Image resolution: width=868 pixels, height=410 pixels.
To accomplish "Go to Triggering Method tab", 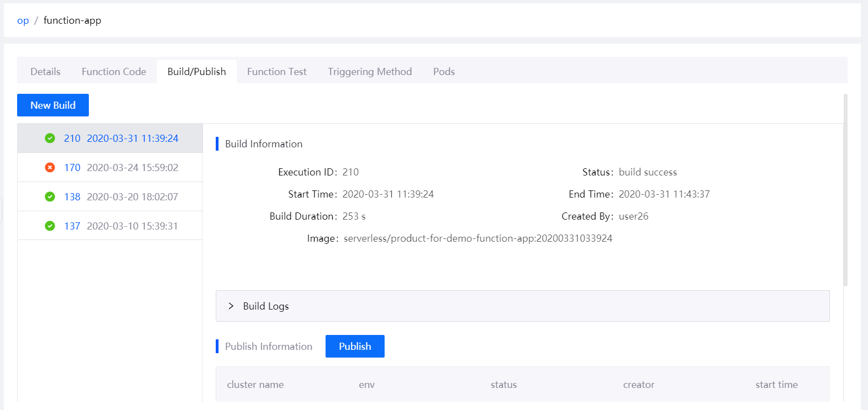I will 370,72.
